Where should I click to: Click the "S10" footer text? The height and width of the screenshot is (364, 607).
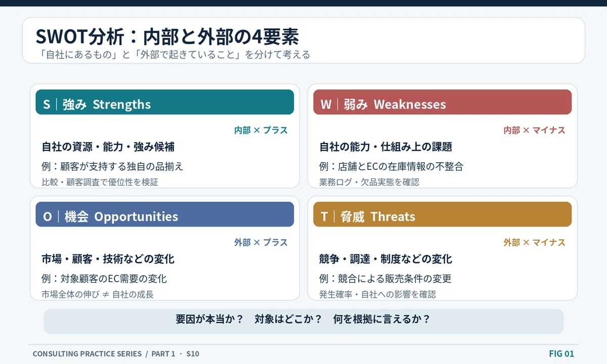(193, 354)
